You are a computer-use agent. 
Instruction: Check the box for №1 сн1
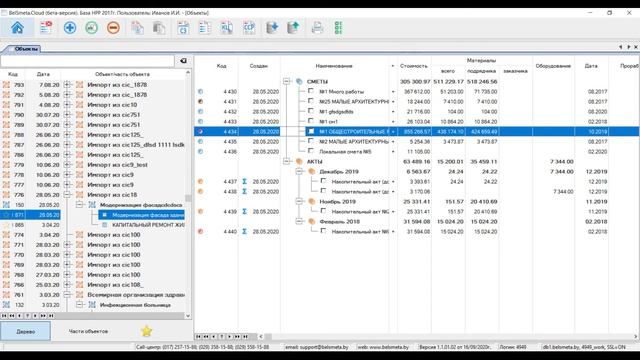[x=311, y=121]
